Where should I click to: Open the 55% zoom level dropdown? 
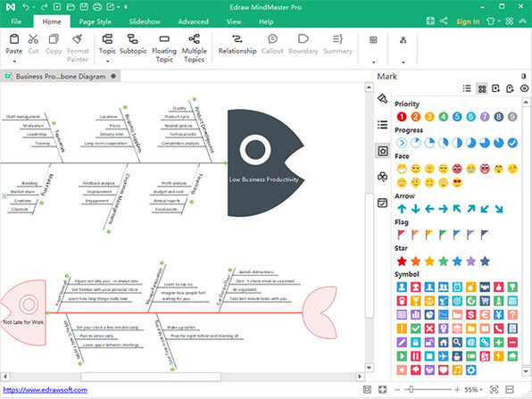474,390
